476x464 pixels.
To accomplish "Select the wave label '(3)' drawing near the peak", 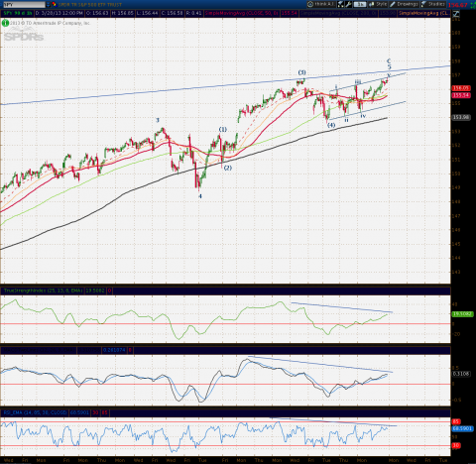I will [x=301, y=72].
